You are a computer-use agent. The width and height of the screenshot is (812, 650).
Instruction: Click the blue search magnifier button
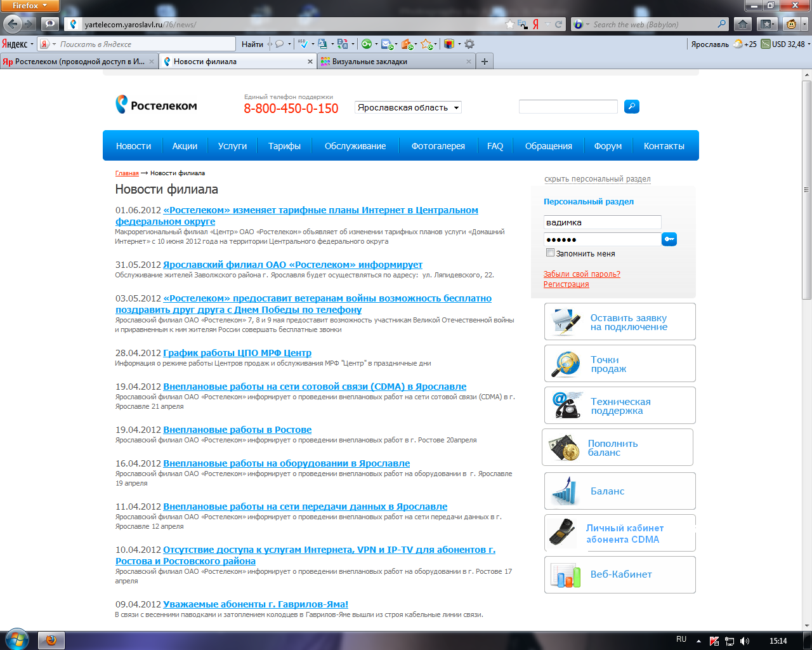[631, 107]
